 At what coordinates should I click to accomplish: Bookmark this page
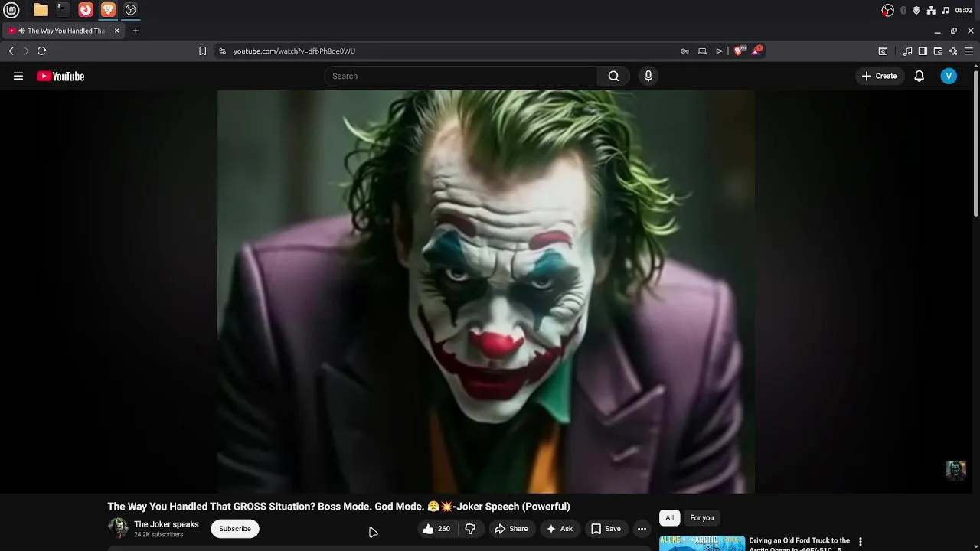click(202, 51)
